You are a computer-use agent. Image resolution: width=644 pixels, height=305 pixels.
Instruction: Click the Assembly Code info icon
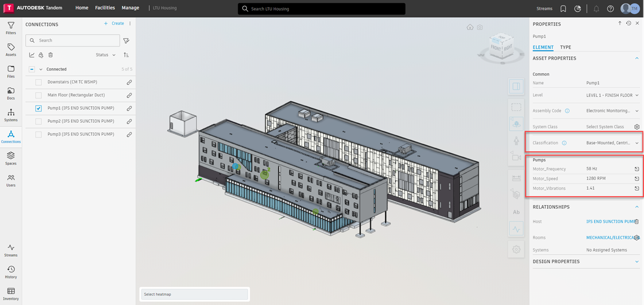(x=567, y=111)
